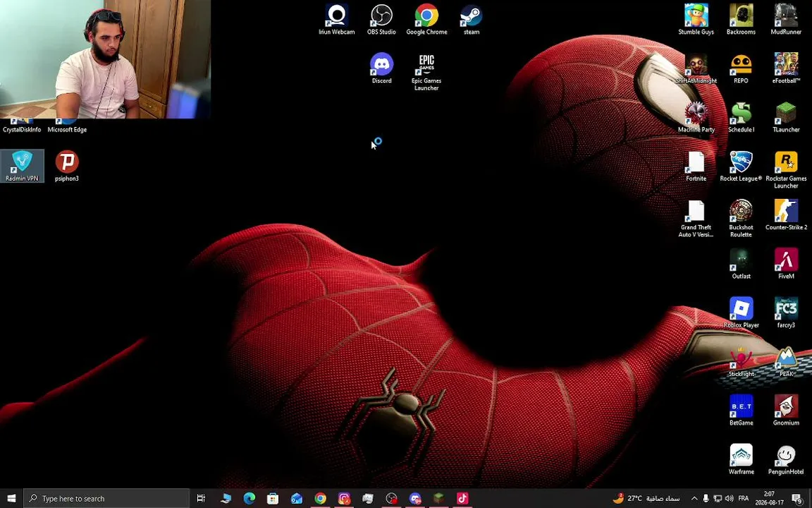Select the PenguinHotel desktop icon
This screenshot has width=812, height=508.
[786, 459]
